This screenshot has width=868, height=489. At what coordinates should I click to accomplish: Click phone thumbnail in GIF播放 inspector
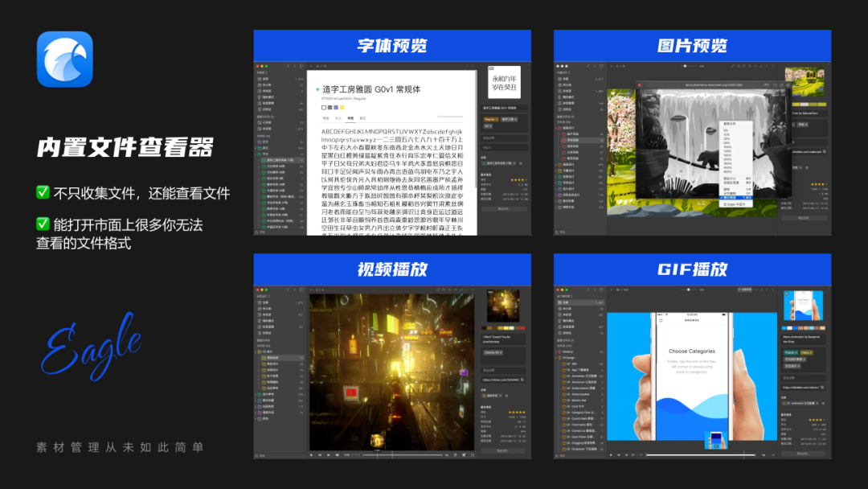803,306
